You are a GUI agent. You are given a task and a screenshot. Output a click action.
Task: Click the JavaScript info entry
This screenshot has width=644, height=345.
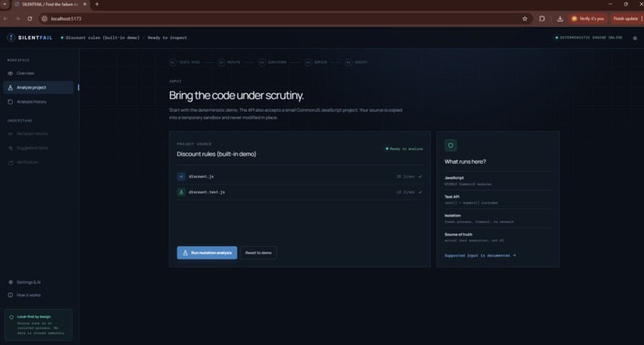pos(498,180)
